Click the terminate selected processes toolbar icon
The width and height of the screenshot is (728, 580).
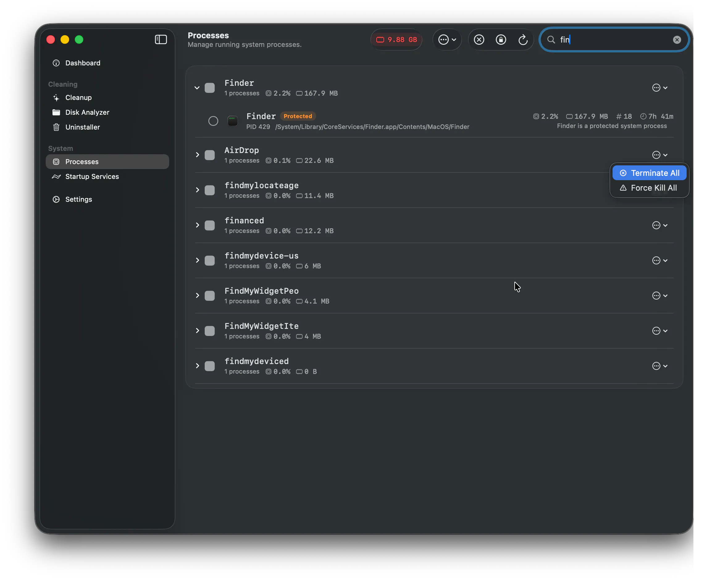[479, 40]
